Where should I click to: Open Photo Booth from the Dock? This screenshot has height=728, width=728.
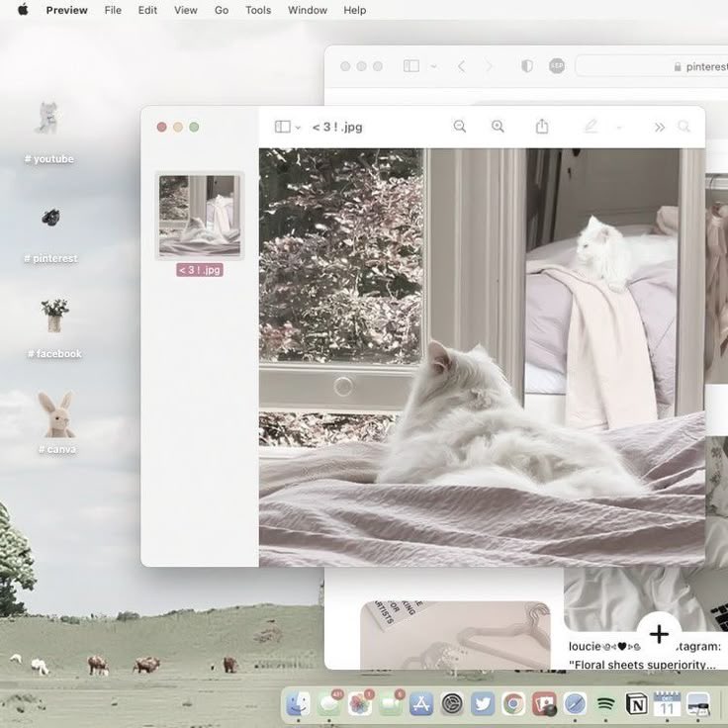point(544,704)
